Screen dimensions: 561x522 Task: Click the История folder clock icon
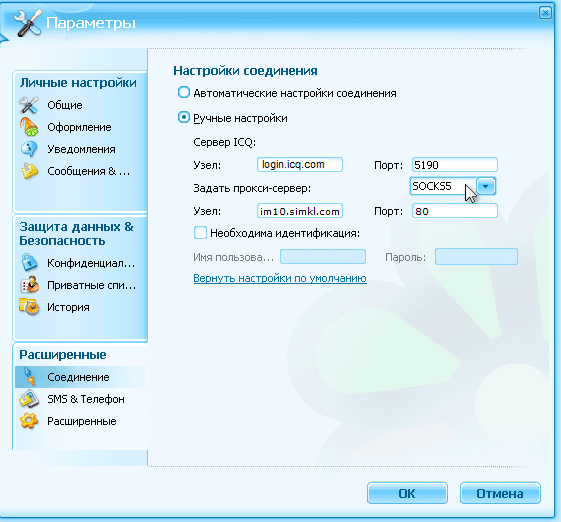29,307
